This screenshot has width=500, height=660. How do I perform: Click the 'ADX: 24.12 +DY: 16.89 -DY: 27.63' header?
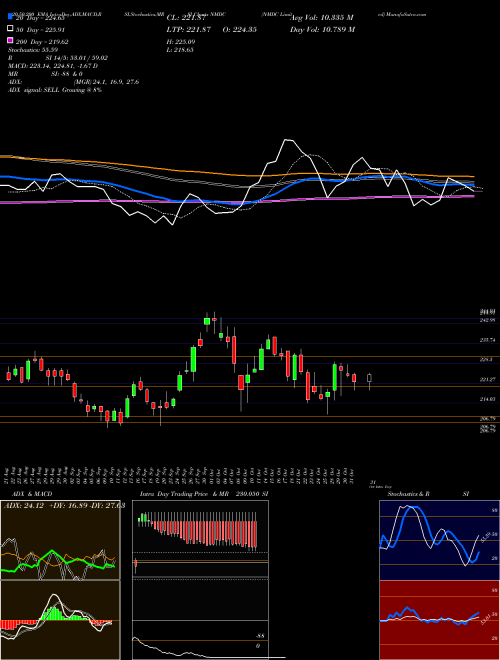point(64,506)
